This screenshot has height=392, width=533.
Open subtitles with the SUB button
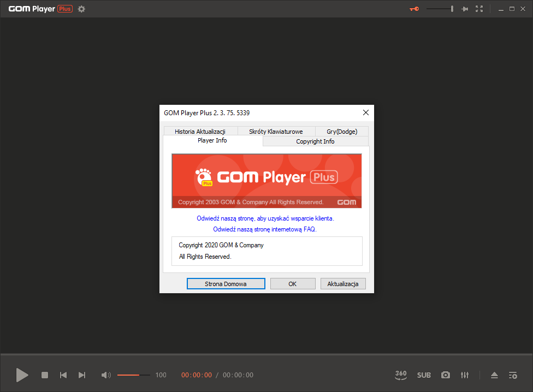(x=424, y=375)
